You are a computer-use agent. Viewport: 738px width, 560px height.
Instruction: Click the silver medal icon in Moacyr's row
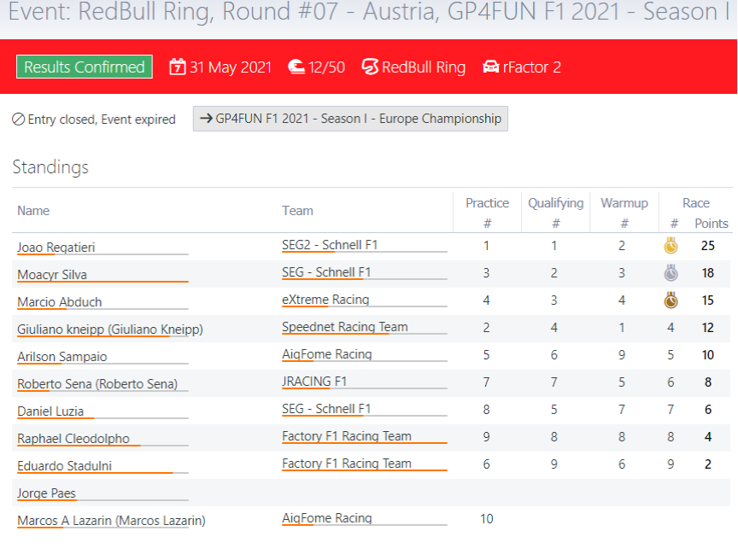pyautogui.click(x=671, y=273)
